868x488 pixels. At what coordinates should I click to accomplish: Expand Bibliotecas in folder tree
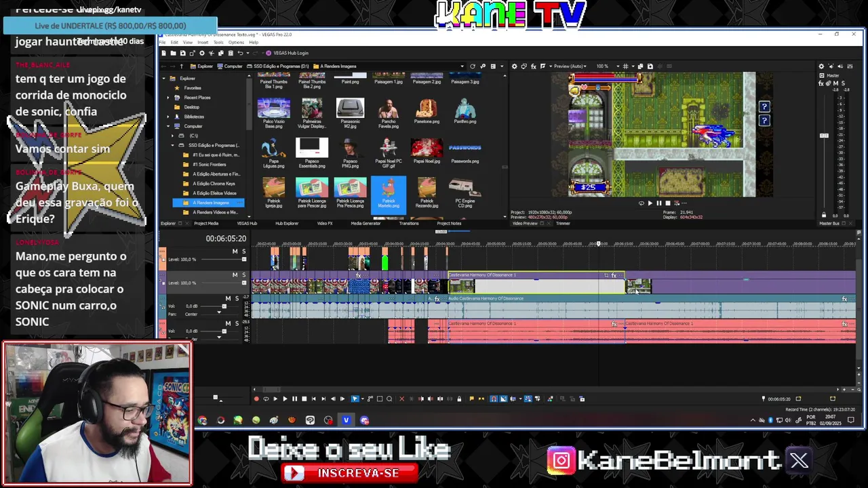coord(168,117)
